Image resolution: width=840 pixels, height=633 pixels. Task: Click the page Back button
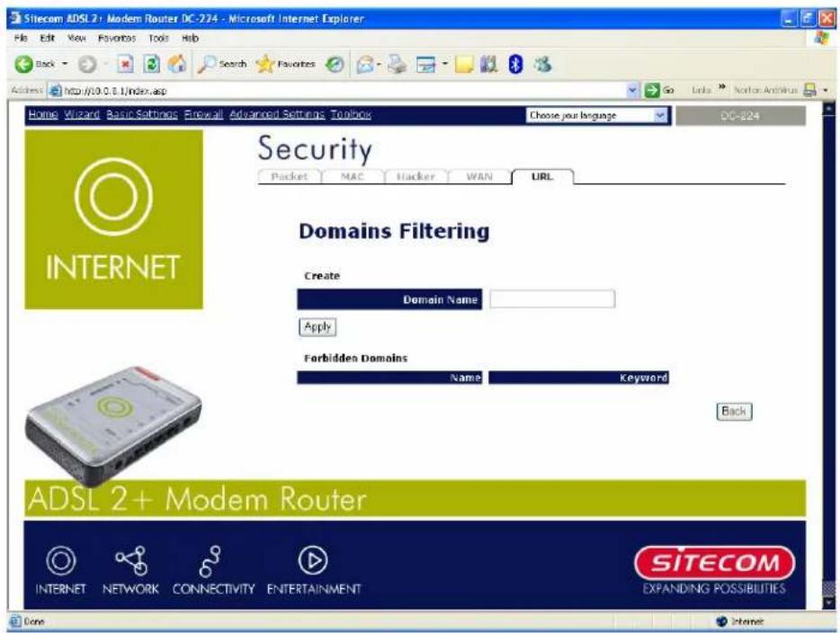pos(734,411)
